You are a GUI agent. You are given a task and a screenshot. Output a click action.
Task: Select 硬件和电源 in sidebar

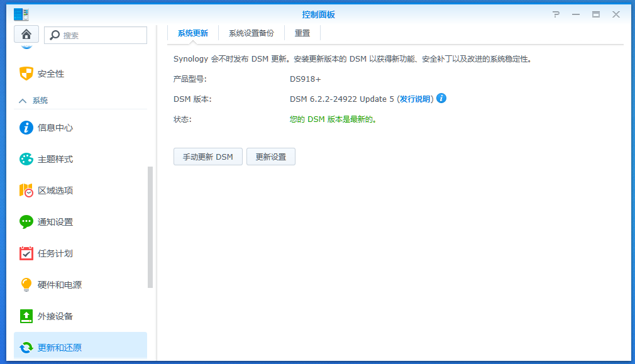(80, 285)
